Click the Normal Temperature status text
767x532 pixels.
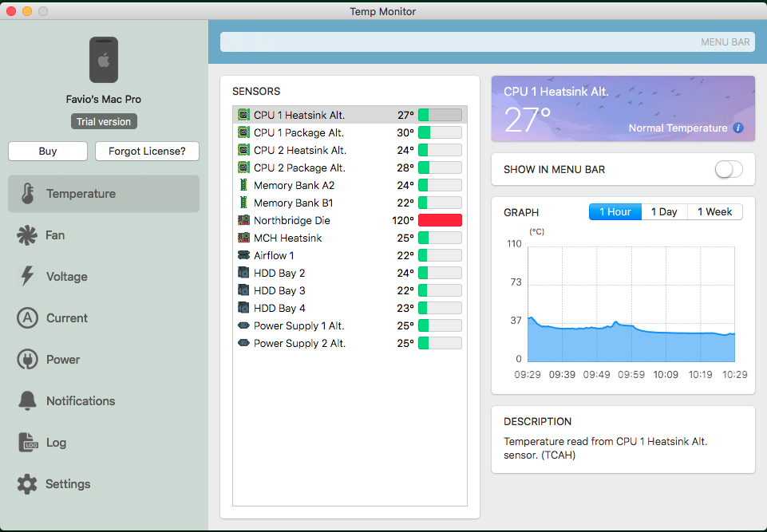[x=678, y=128]
